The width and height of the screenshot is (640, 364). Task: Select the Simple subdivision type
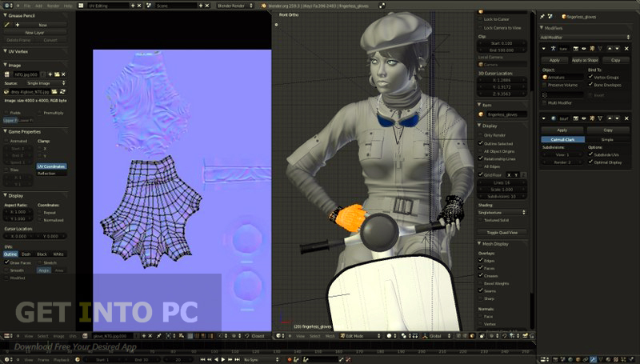click(607, 139)
